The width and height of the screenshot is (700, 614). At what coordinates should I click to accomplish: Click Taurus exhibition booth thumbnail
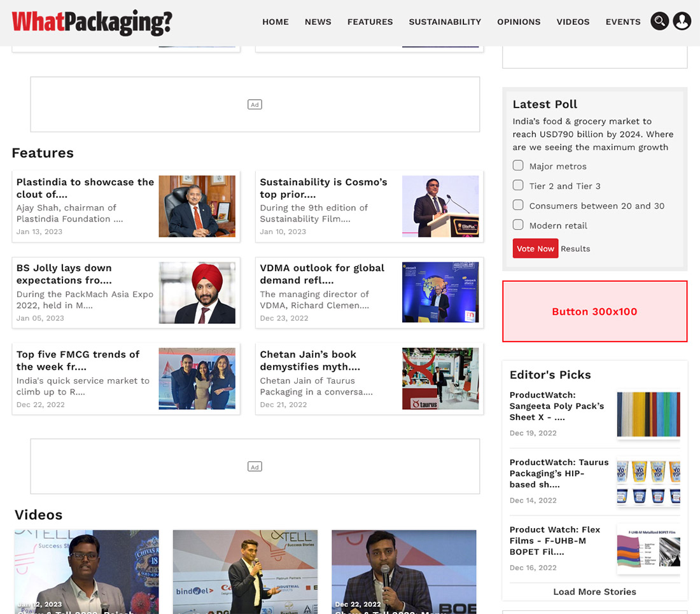point(440,379)
